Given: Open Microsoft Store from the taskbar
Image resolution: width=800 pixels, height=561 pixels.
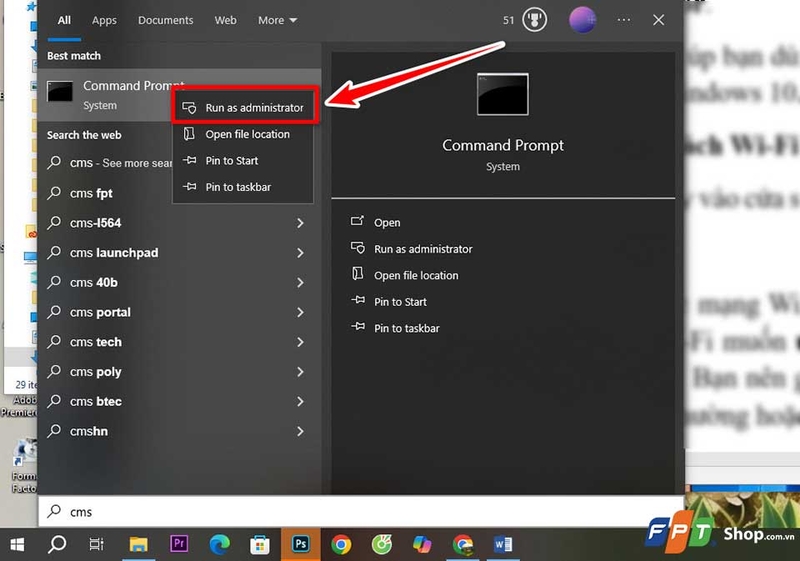Looking at the screenshot, I should [260, 545].
